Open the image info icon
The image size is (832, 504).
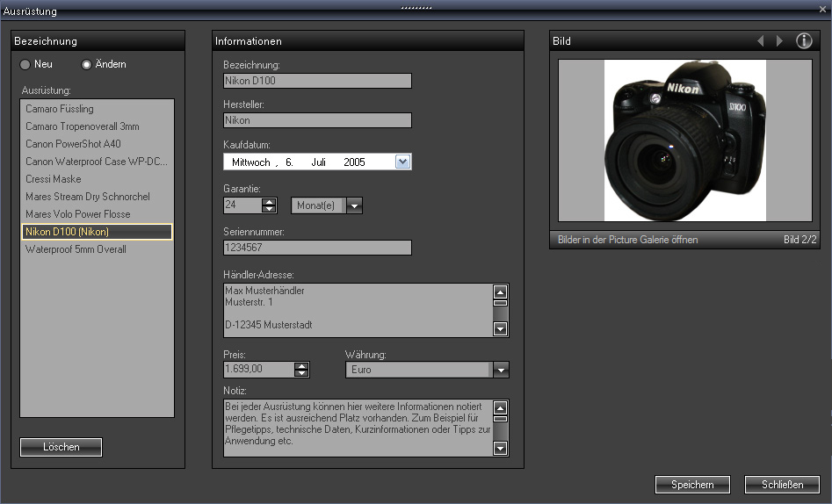pos(804,41)
